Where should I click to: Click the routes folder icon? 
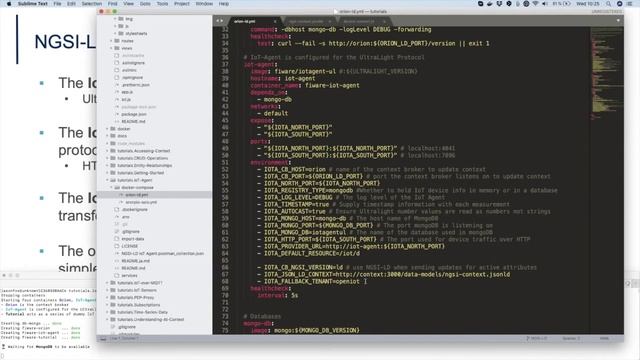117,41
